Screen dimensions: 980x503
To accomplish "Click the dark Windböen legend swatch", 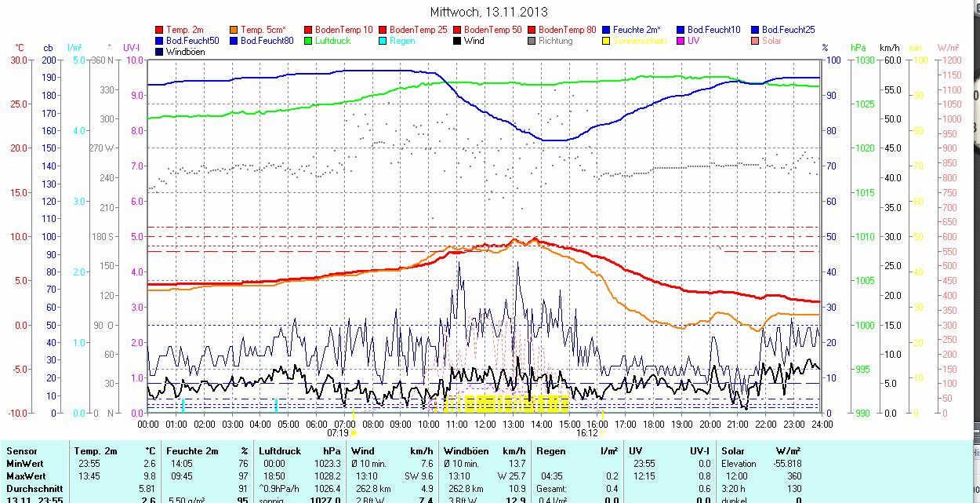I will (x=161, y=52).
